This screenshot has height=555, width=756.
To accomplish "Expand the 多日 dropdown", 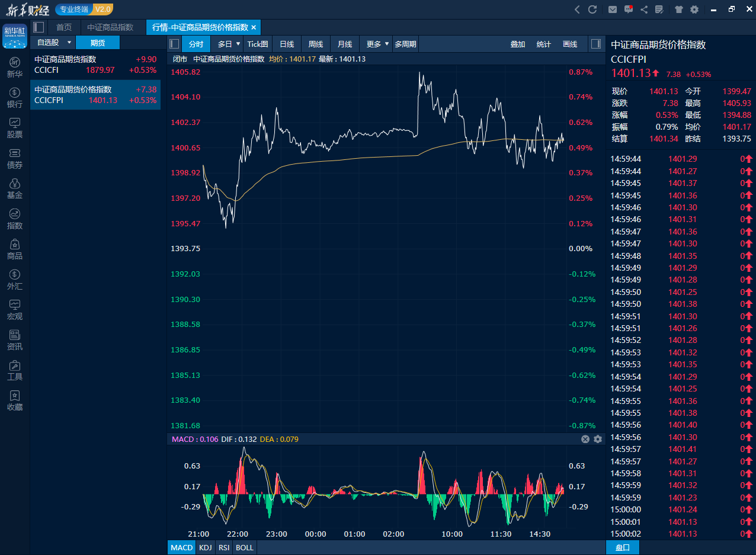I will 238,44.
